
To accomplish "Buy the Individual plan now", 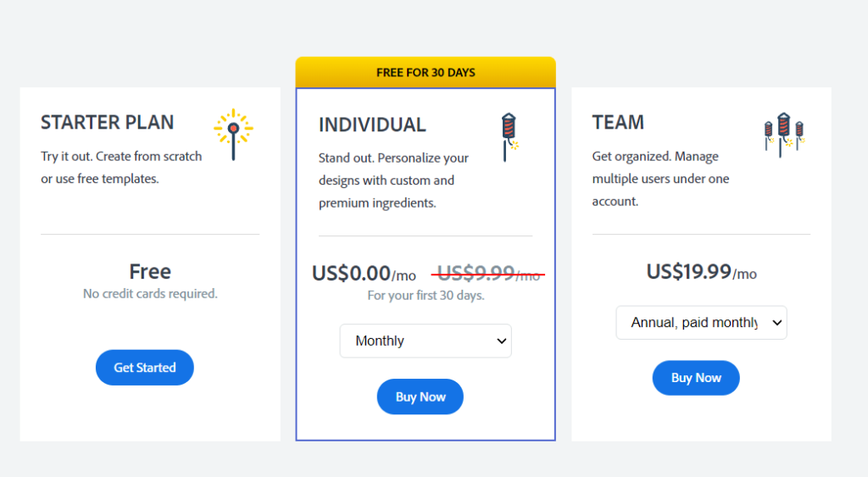I will pos(420,397).
